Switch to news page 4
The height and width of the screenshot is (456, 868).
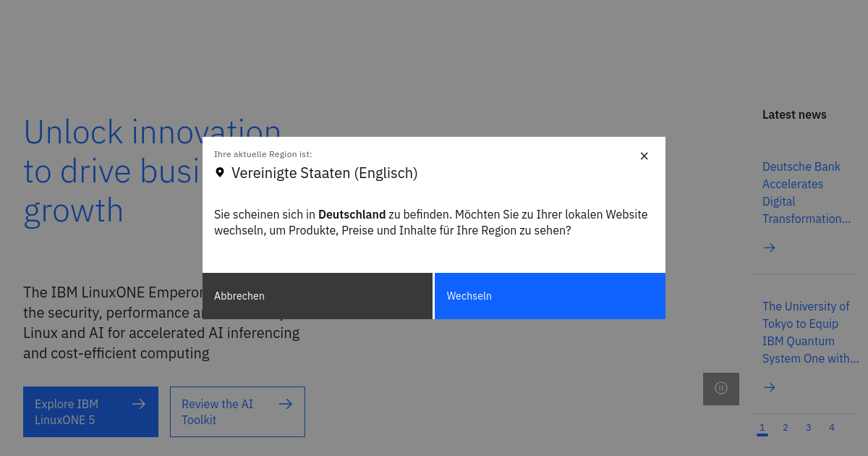pyautogui.click(x=832, y=428)
